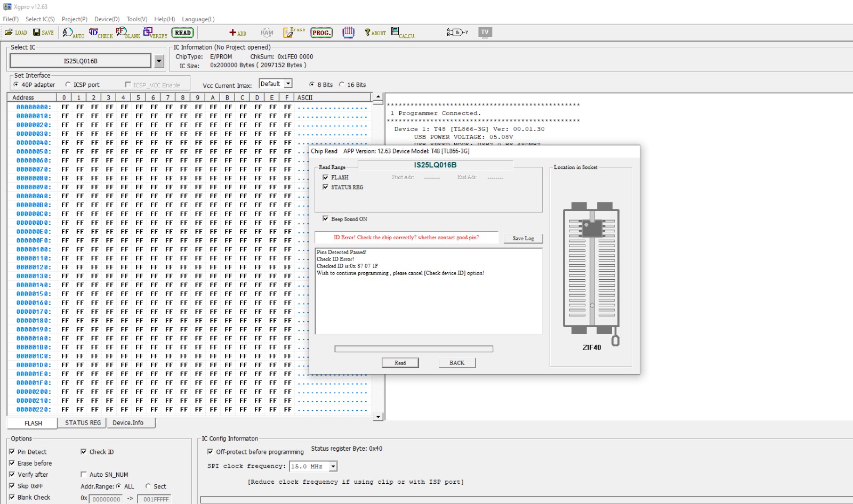Click the hex view scrollbar down arrow
The height and width of the screenshot is (504, 853).
pyautogui.click(x=379, y=417)
